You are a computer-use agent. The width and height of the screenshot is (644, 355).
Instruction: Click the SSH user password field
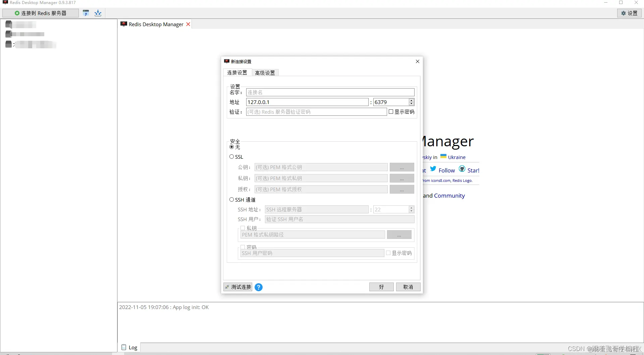tap(312, 253)
